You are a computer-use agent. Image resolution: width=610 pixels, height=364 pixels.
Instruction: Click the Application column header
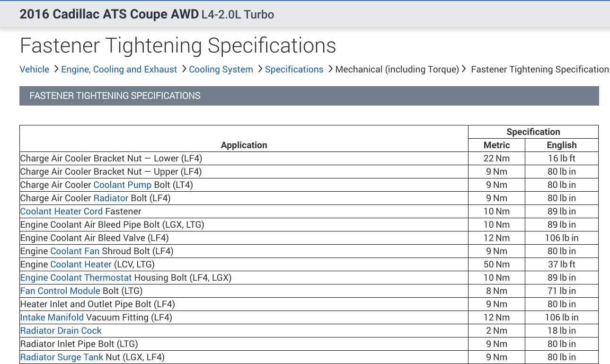pyautogui.click(x=244, y=145)
